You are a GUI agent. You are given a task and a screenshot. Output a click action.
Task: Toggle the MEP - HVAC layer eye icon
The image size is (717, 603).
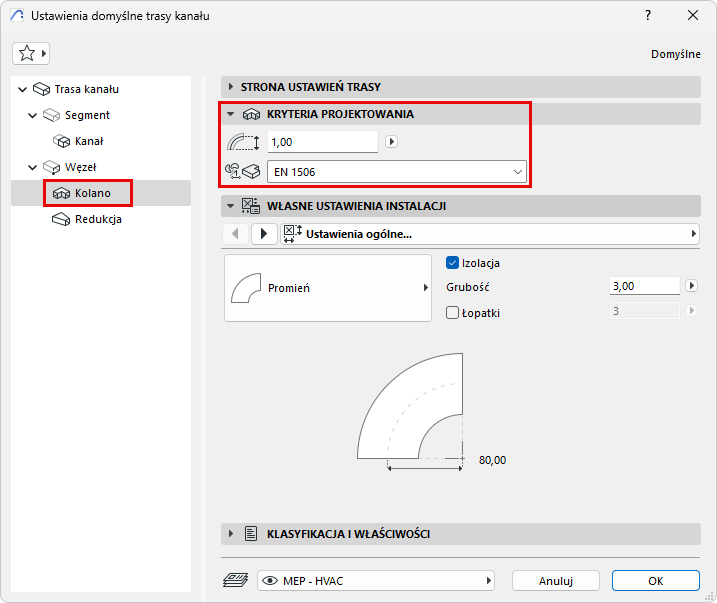click(x=270, y=581)
